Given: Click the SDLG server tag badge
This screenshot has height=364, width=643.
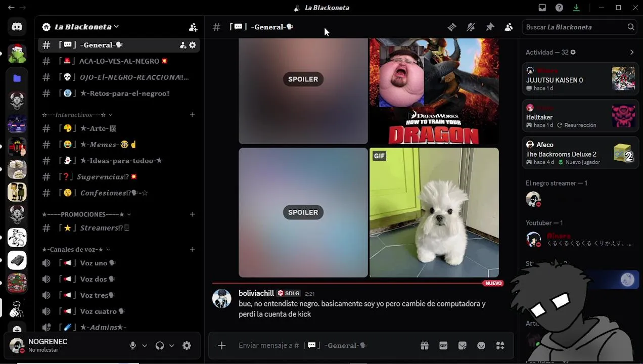Looking at the screenshot, I should pos(290,293).
